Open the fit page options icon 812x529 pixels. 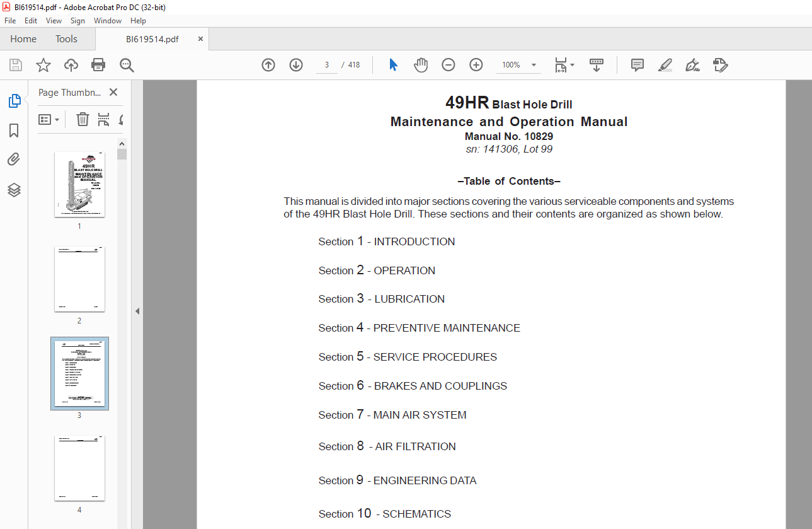click(x=564, y=65)
